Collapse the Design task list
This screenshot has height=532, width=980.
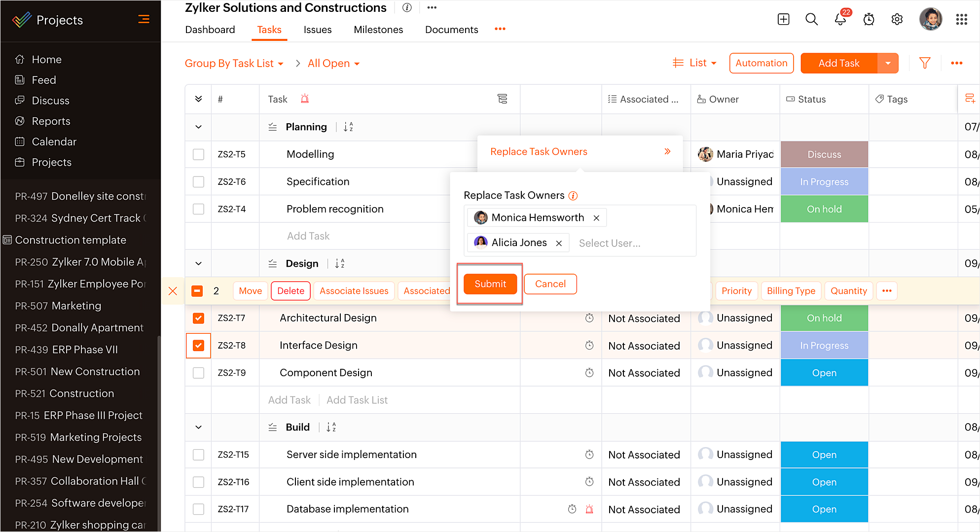[x=198, y=263]
